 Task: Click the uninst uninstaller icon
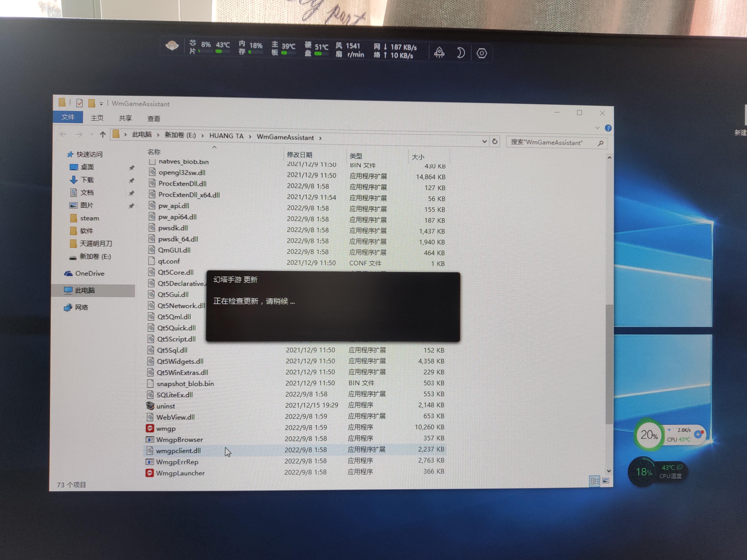pyautogui.click(x=150, y=406)
